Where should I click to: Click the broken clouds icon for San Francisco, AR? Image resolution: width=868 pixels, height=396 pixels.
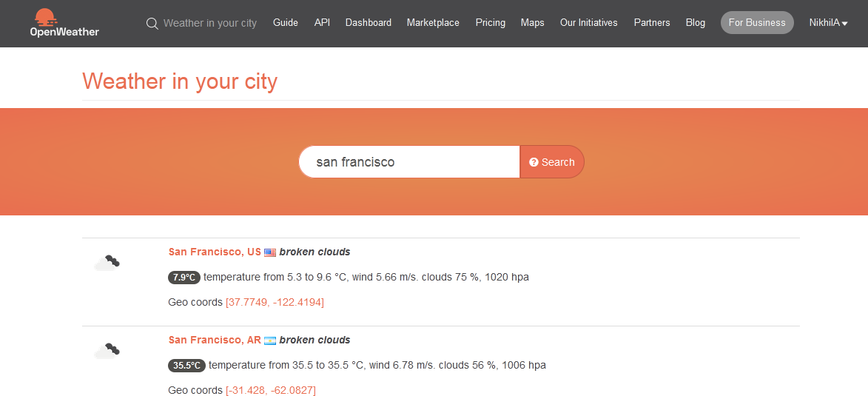coord(107,351)
